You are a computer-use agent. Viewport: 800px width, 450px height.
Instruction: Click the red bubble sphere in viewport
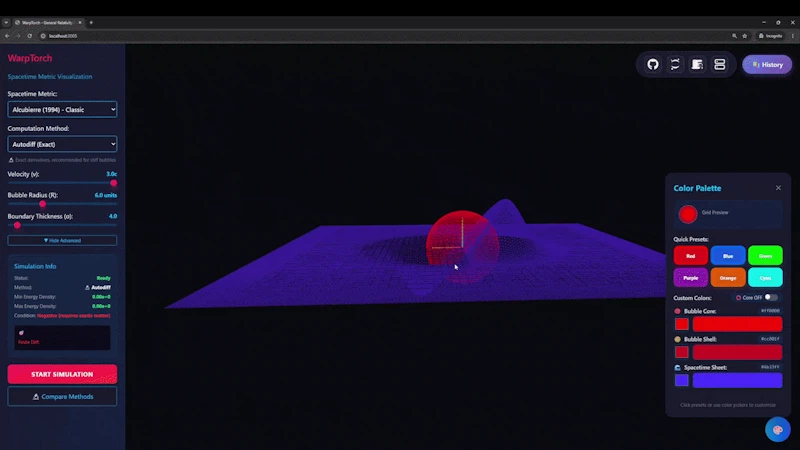[x=462, y=245]
